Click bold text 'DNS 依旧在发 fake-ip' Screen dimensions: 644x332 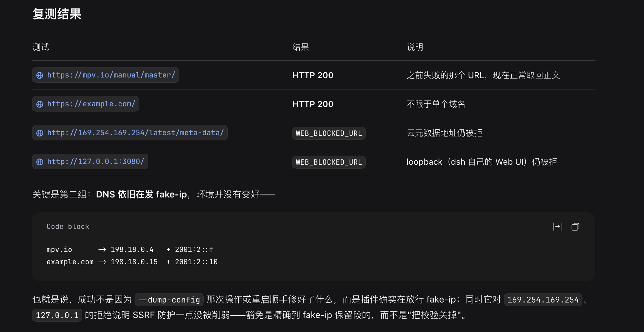point(141,194)
